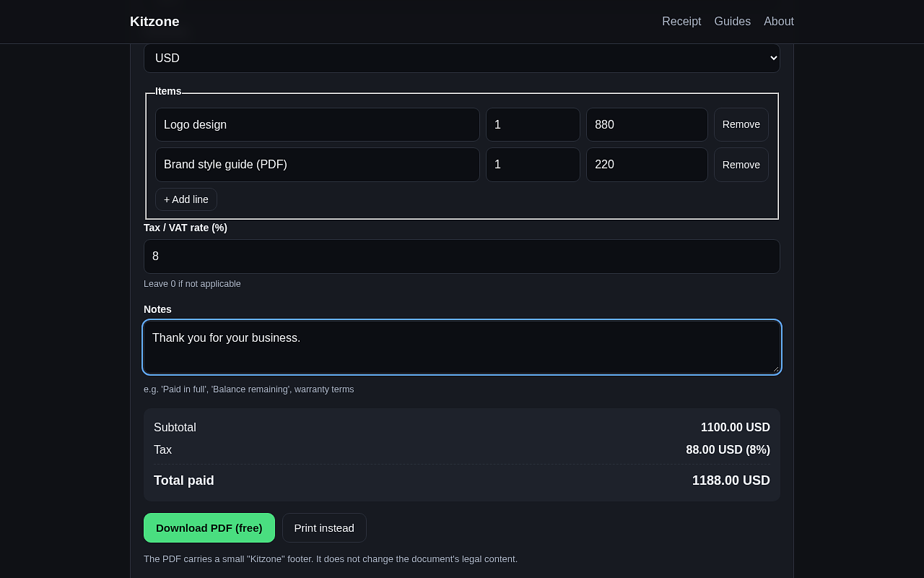Viewport: 924px width, 578px height.
Task: Click the Tax / VAT rate (%) label
Action: [x=186, y=228]
